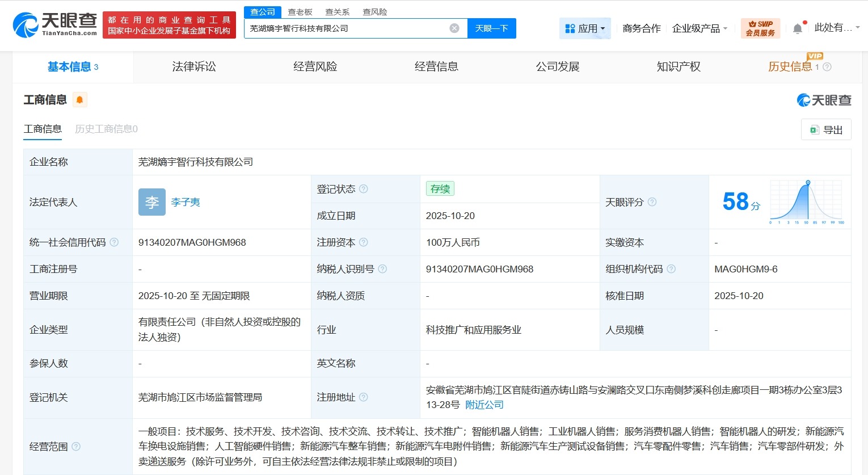Click the SVIP 会员服务 crown icon
The height and width of the screenshot is (475, 868).
coord(752,24)
